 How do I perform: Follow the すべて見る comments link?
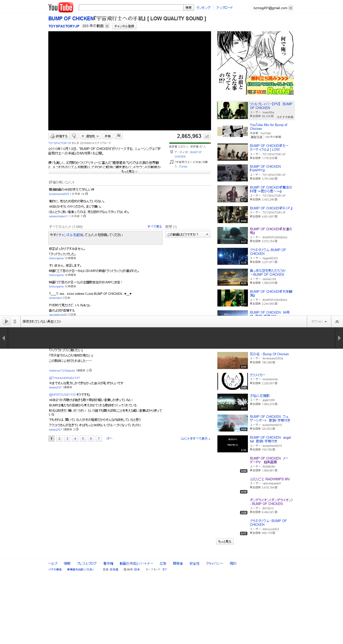155,227
